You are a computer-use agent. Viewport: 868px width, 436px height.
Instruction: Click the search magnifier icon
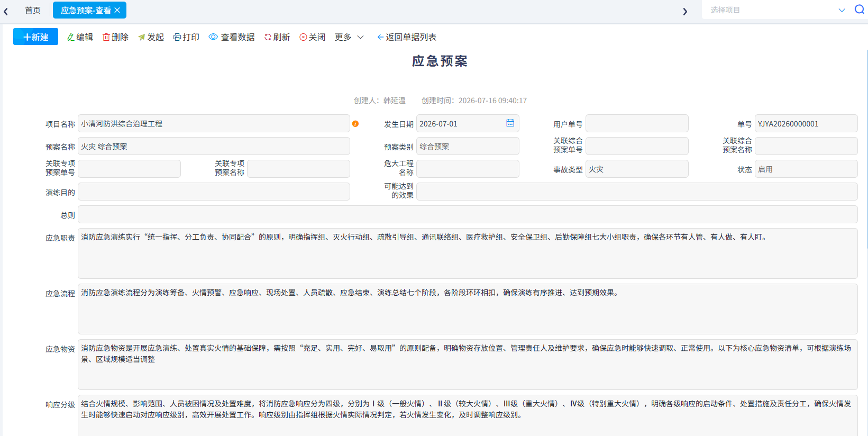coord(860,10)
